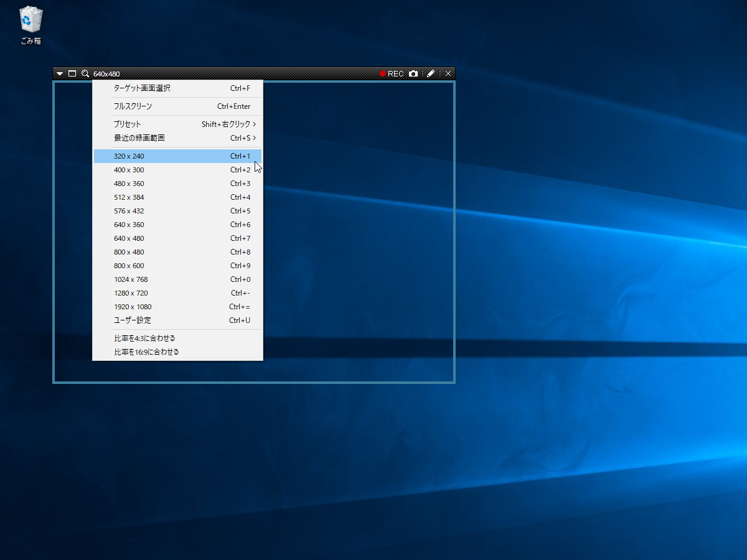Click the 640x480 size label in toolbar
Image resolution: width=747 pixels, height=560 pixels.
click(106, 74)
